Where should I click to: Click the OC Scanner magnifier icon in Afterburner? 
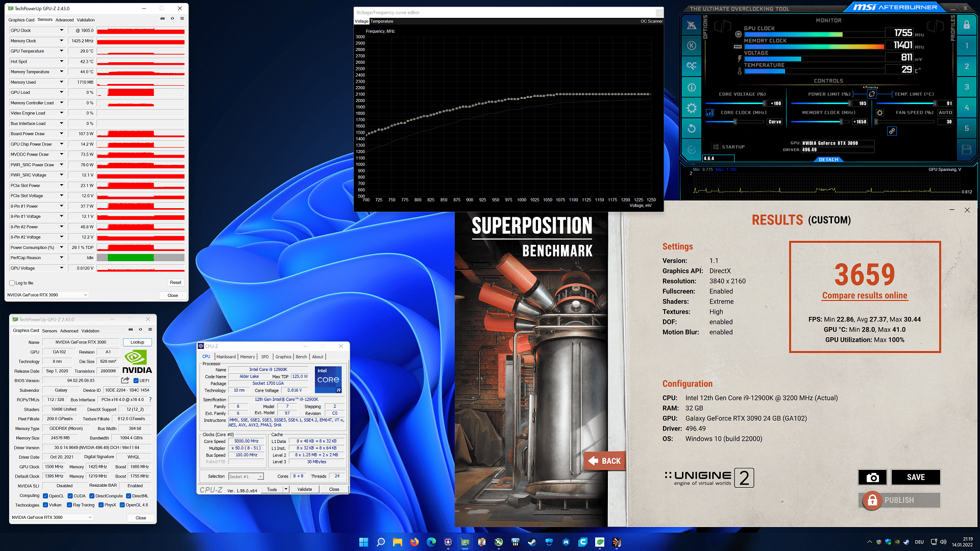click(692, 66)
